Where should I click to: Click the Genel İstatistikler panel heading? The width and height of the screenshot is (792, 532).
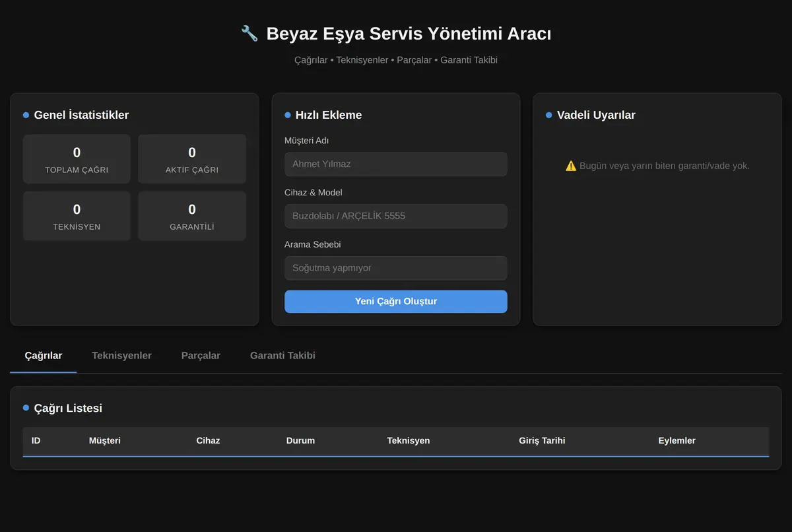coord(81,115)
